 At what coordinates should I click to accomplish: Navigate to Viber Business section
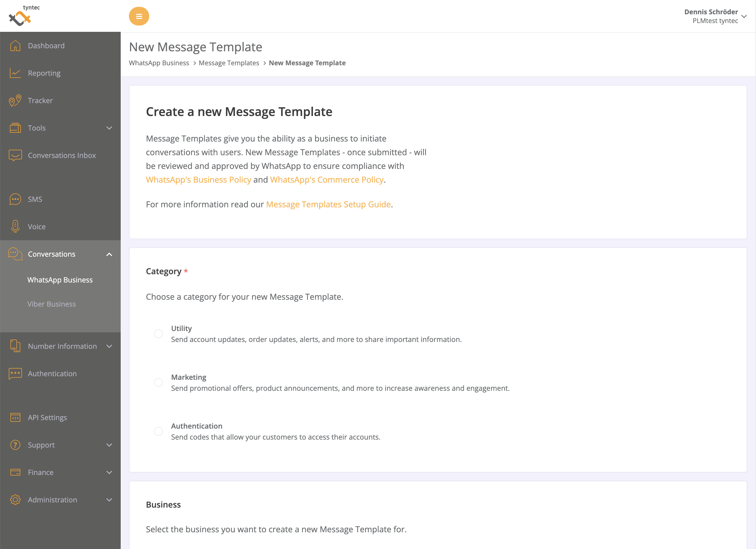(x=52, y=304)
